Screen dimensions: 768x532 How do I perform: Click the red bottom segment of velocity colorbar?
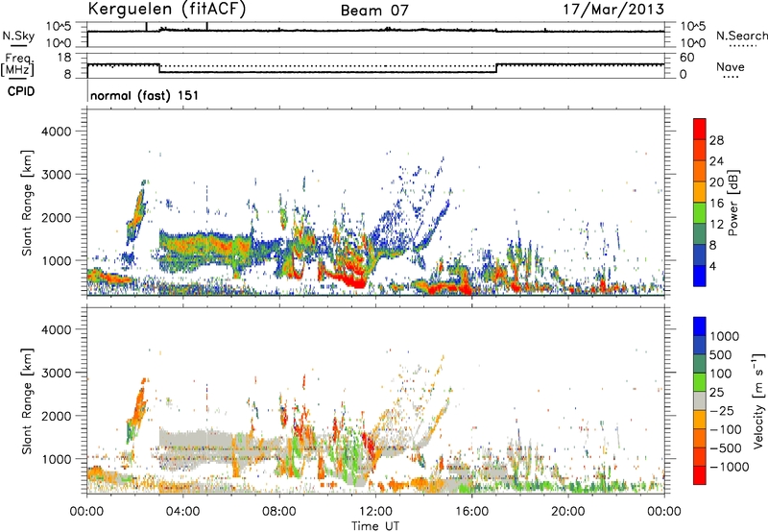[700, 475]
